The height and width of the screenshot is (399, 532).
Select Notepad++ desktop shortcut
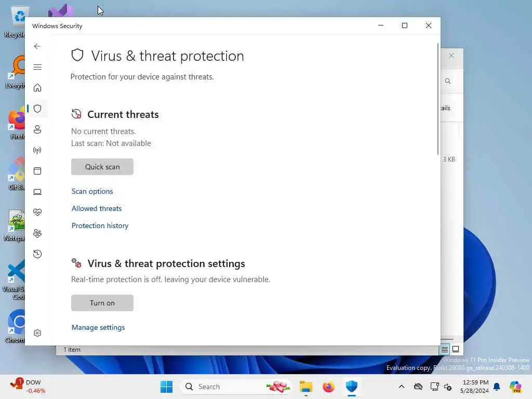pyautogui.click(x=15, y=225)
